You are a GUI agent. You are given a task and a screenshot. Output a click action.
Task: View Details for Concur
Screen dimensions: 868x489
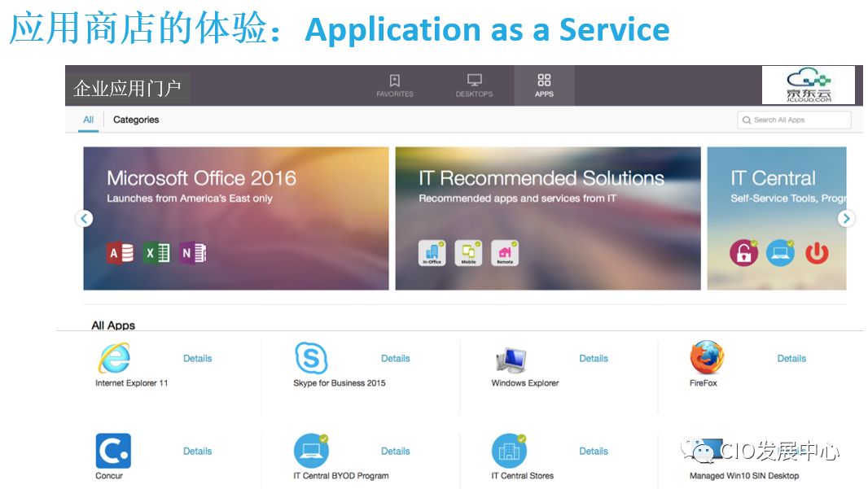[198, 452]
